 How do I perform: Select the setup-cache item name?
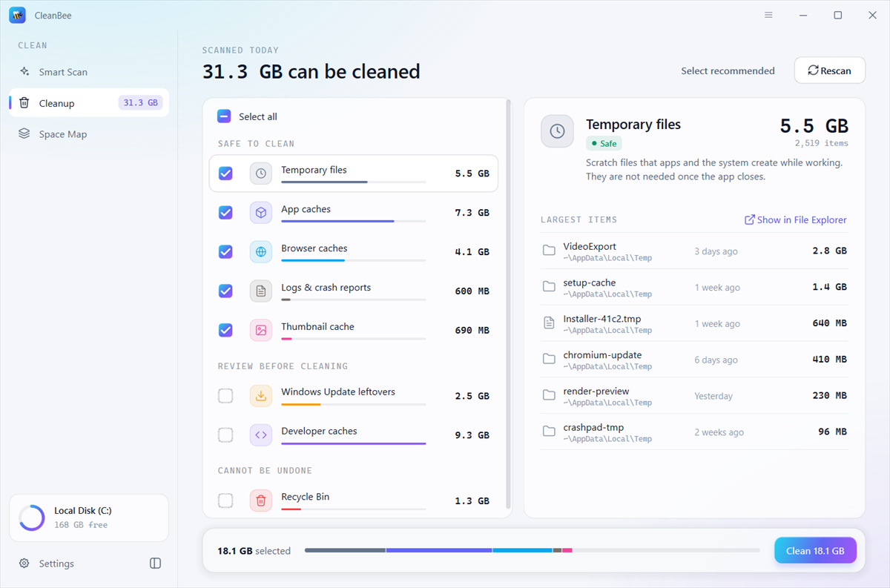click(589, 283)
